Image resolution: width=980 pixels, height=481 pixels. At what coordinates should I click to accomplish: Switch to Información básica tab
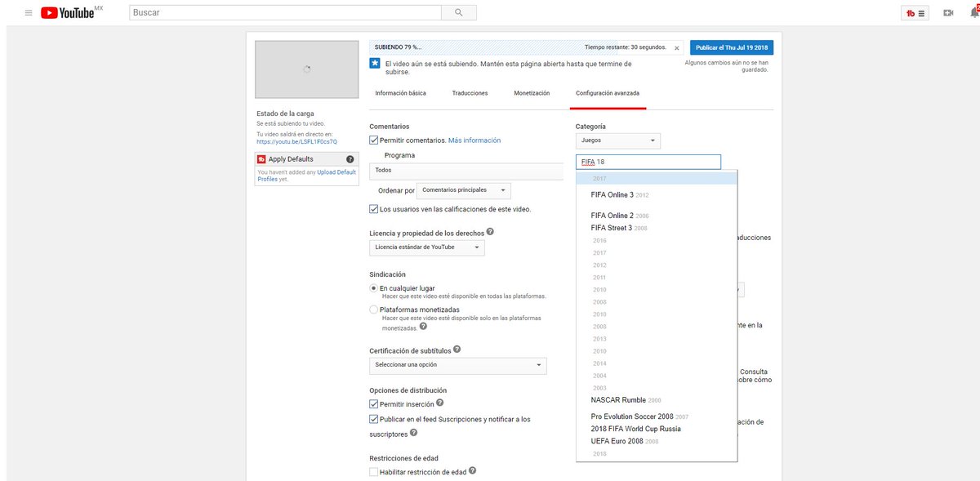pyautogui.click(x=400, y=93)
